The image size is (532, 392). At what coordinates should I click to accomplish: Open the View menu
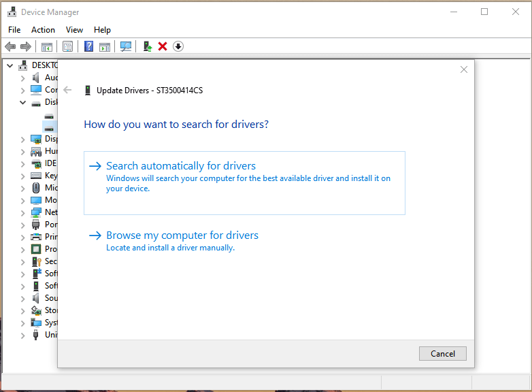pyautogui.click(x=74, y=30)
